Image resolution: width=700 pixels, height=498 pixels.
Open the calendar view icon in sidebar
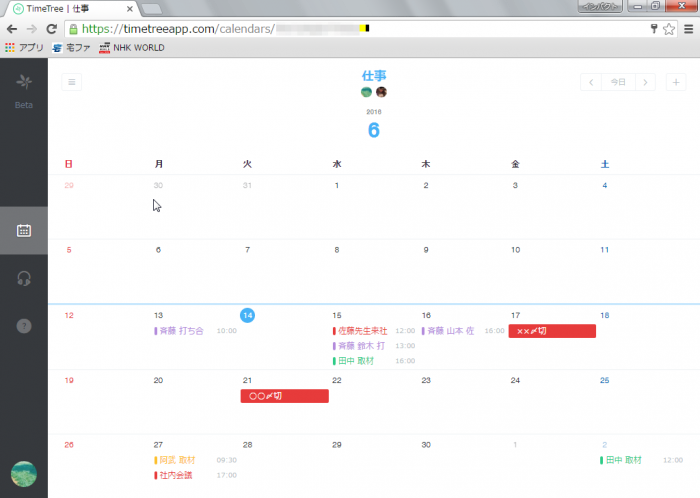pyautogui.click(x=24, y=231)
